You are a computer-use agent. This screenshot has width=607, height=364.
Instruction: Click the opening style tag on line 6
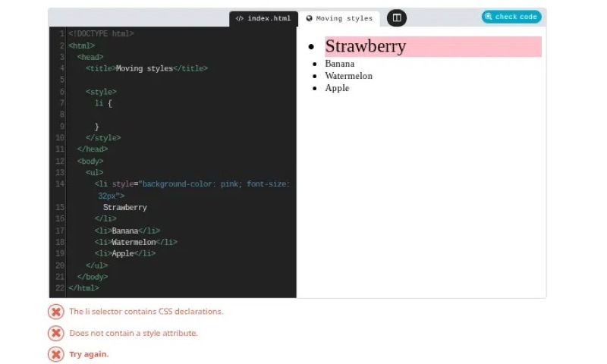(101, 92)
